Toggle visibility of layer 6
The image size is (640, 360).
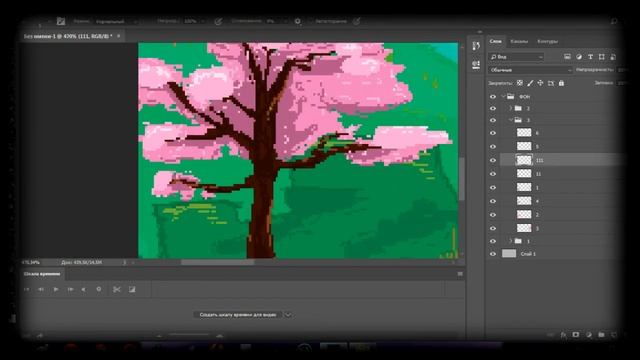point(493,133)
